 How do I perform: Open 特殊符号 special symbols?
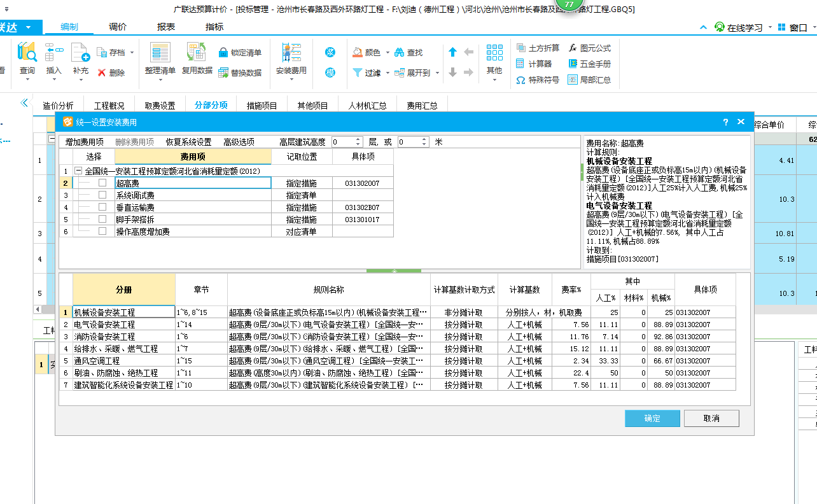pos(538,80)
